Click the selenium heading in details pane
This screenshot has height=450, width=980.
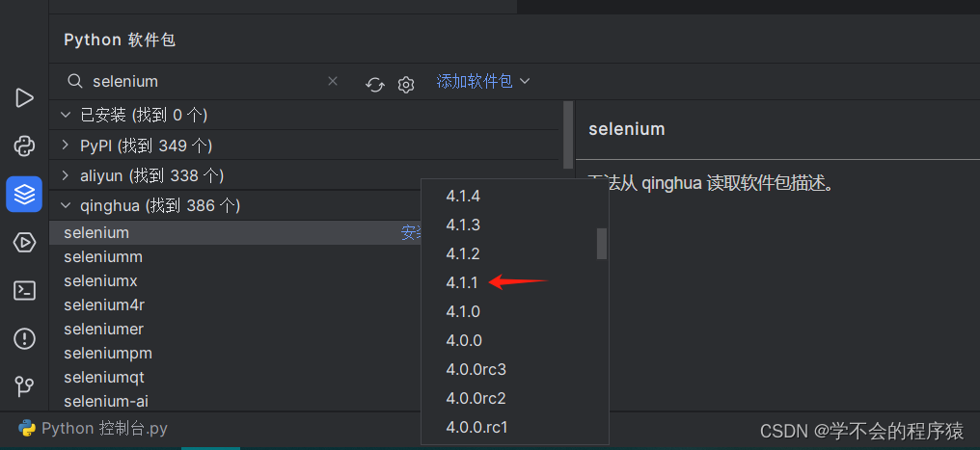627,129
